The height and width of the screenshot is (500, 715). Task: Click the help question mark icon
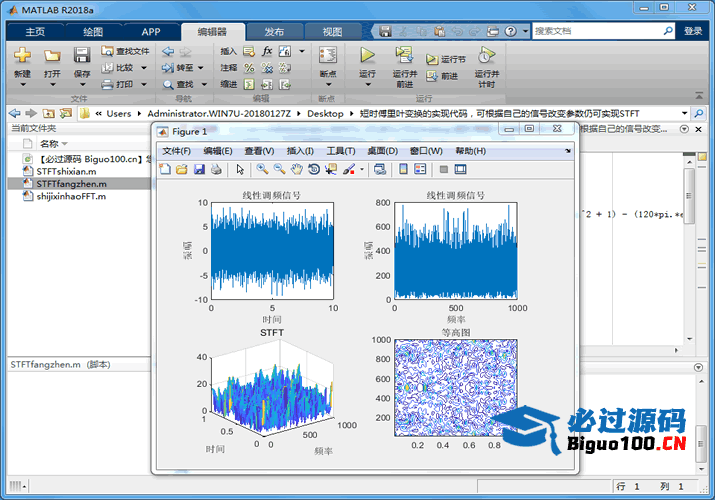[x=511, y=31]
